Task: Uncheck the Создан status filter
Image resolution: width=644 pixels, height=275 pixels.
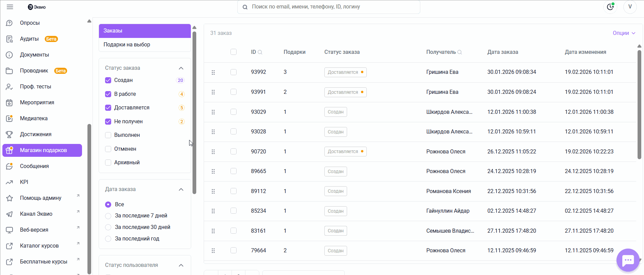Action: pos(108,80)
